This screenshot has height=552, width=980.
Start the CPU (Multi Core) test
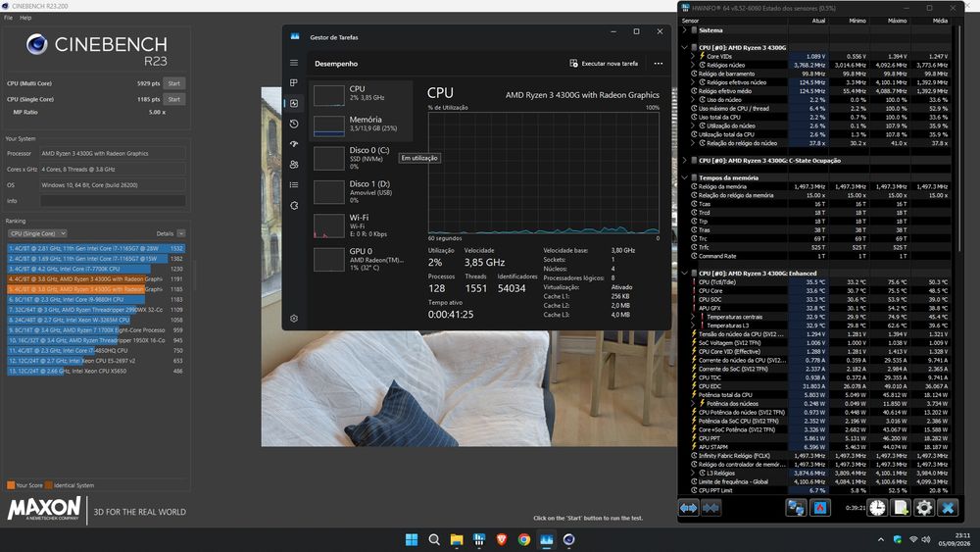point(173,83)
